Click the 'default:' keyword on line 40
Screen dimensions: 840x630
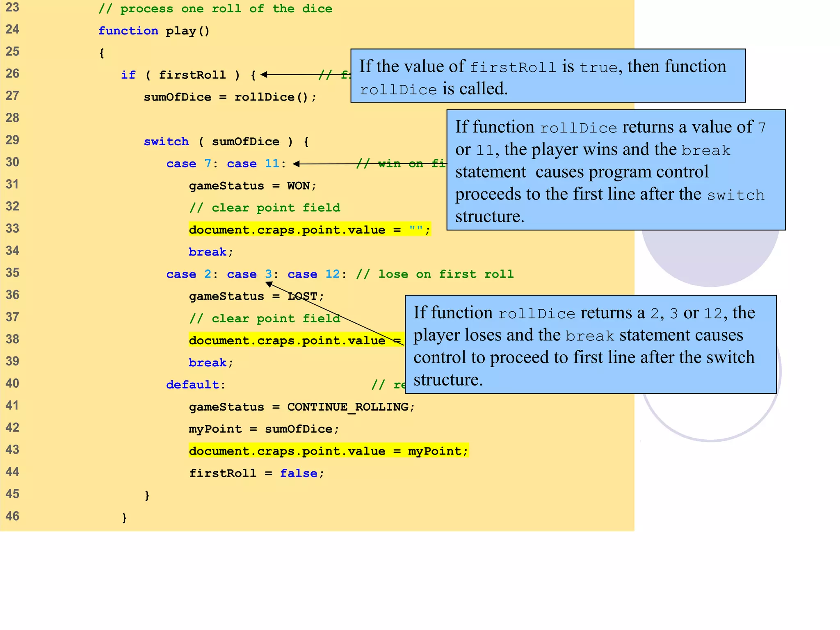(x=196, y=385)
